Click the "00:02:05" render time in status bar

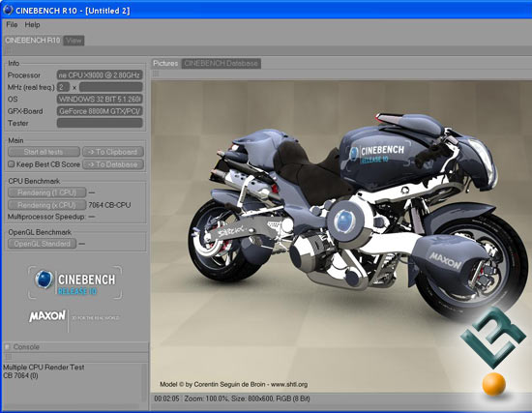tap(166, 398)
